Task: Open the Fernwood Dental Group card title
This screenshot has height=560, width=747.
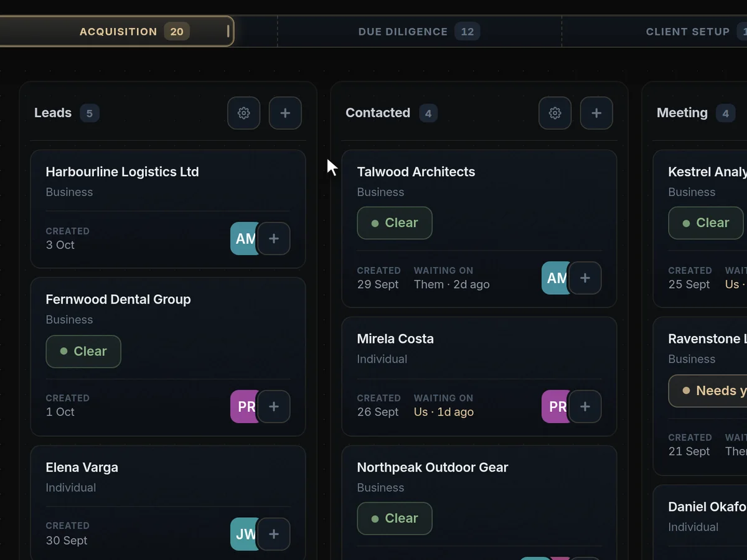Action: (x=118, y=299)
